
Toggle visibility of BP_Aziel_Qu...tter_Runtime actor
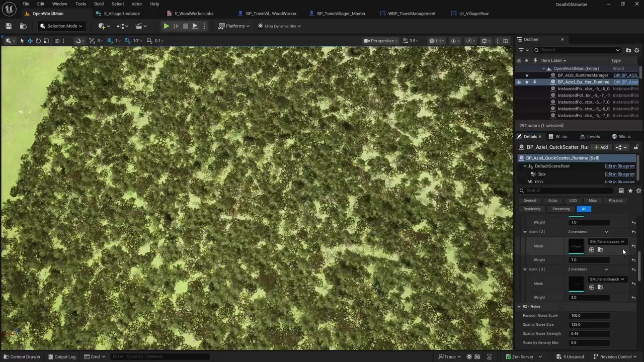click(519, 82)
